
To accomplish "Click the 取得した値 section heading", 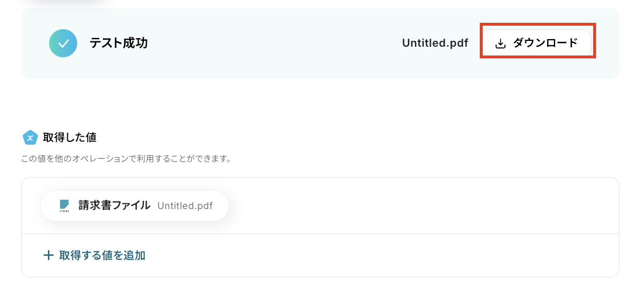I will point(70,137).
